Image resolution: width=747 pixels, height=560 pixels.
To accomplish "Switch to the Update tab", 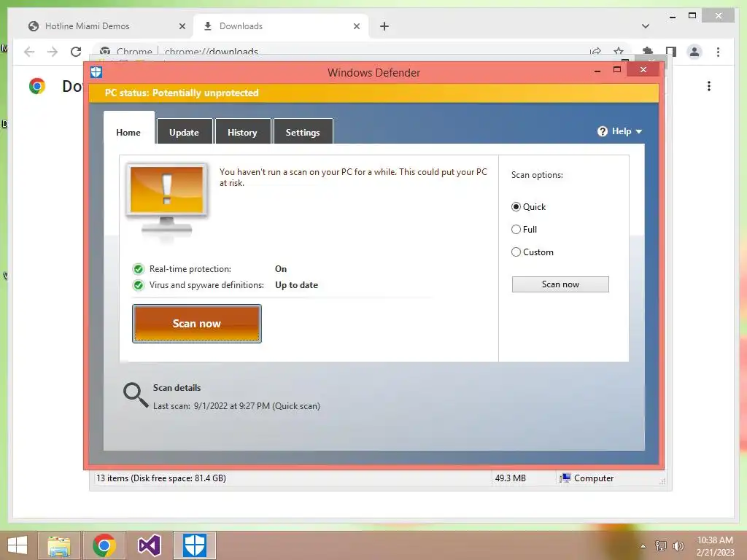I will coord(185,132).
